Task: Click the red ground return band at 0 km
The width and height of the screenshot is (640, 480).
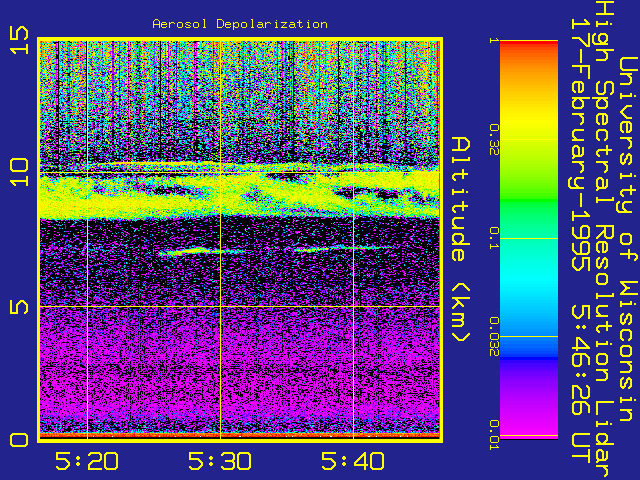Action: click(240, 436)
